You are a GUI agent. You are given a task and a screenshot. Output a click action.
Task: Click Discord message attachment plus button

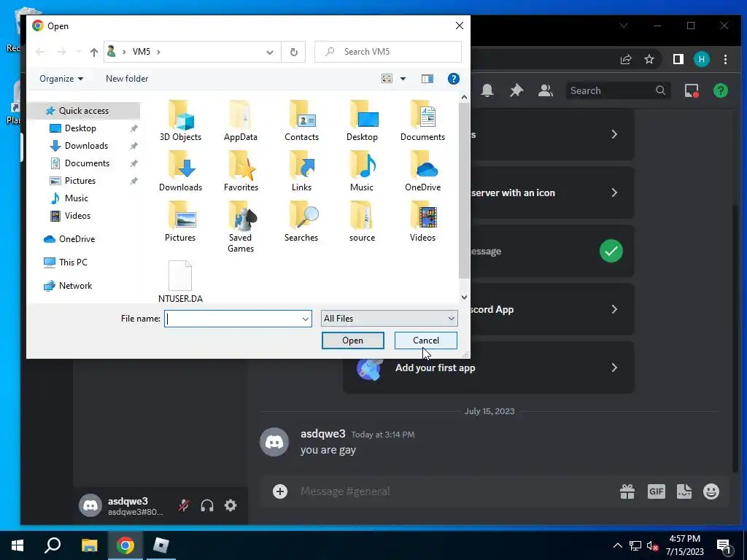[x=280, y=491]
